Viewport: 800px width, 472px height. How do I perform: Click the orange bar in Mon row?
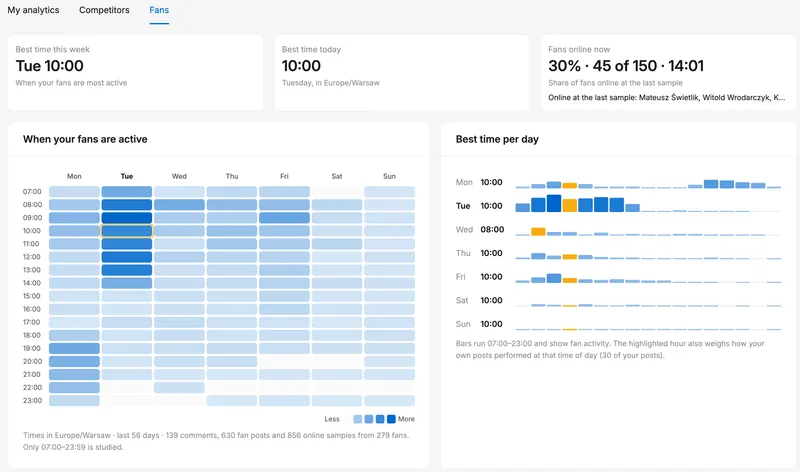click(x=569, y=185)
